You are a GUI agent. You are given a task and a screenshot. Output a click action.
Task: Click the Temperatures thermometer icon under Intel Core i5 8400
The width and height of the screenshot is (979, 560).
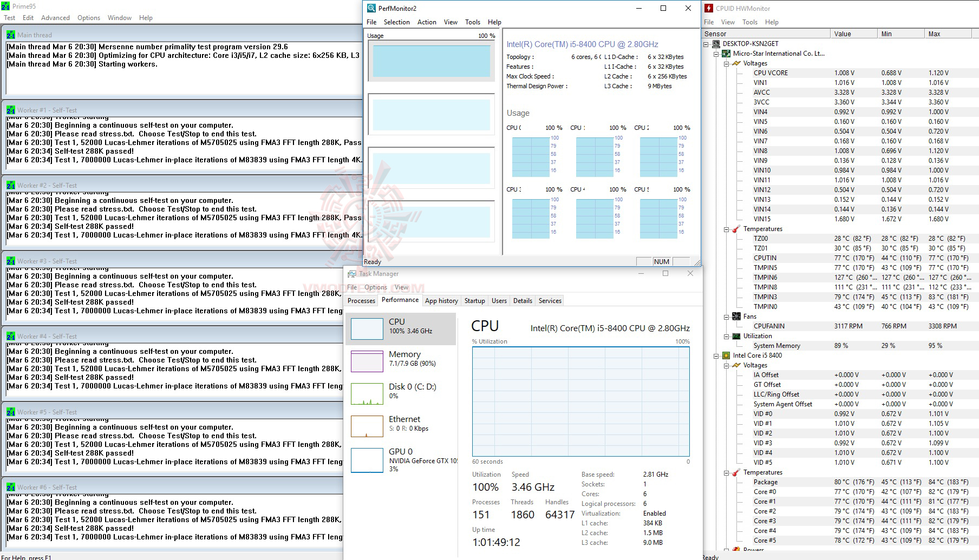[736, 472]
